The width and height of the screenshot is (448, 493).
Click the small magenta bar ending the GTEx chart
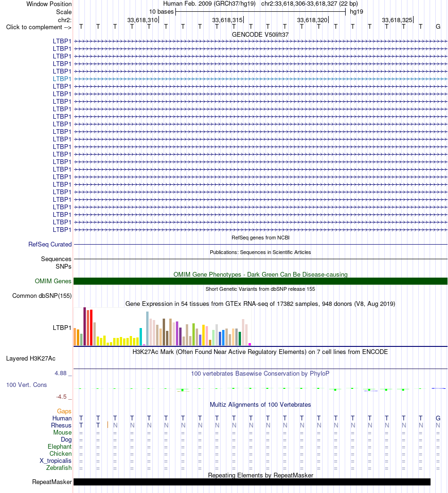tap(249, 344)
